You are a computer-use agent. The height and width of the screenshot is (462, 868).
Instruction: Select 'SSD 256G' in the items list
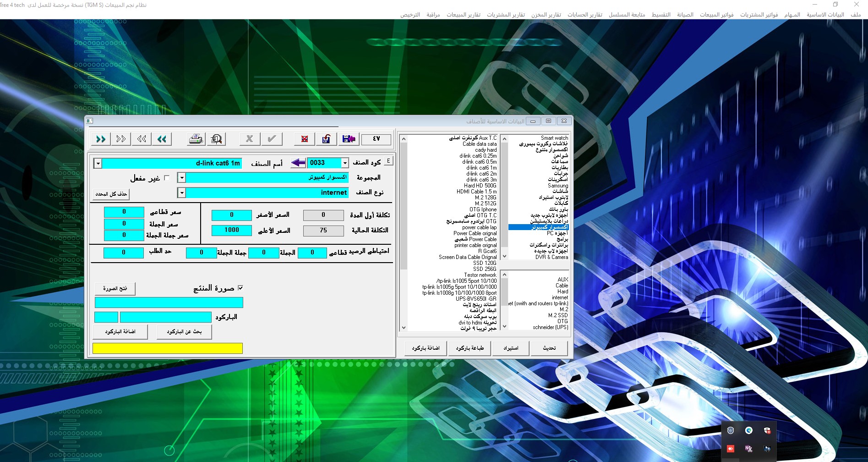485,269
